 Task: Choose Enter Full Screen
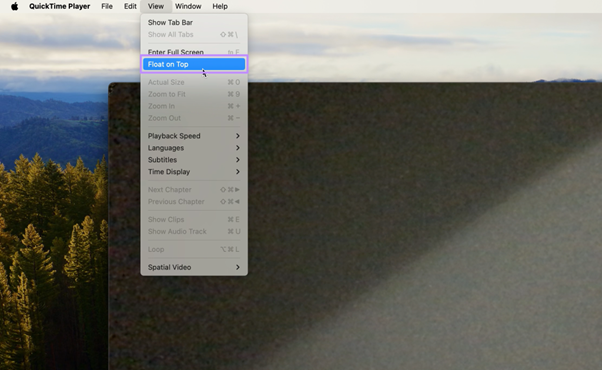pyautogui.click(x=194, y=51)
